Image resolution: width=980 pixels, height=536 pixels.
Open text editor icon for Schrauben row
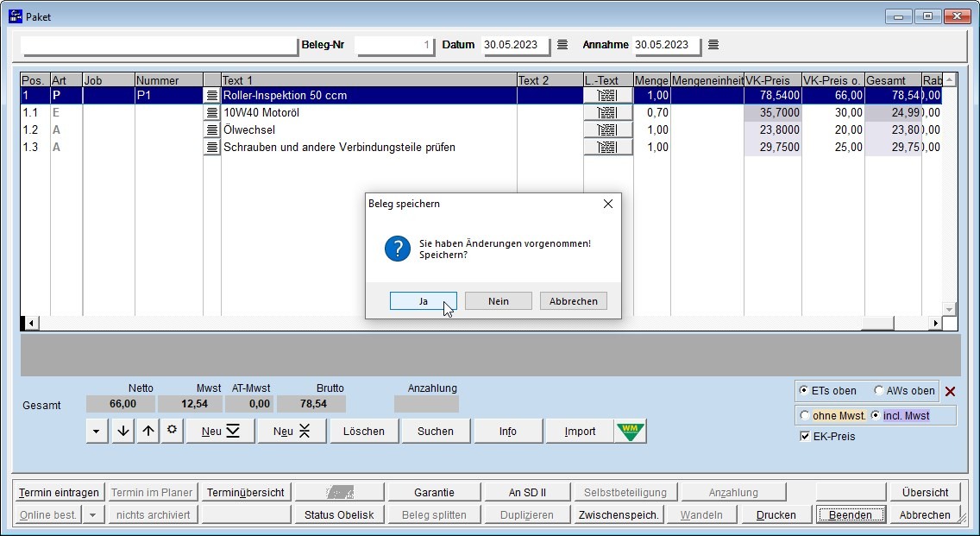click(212, 148)
